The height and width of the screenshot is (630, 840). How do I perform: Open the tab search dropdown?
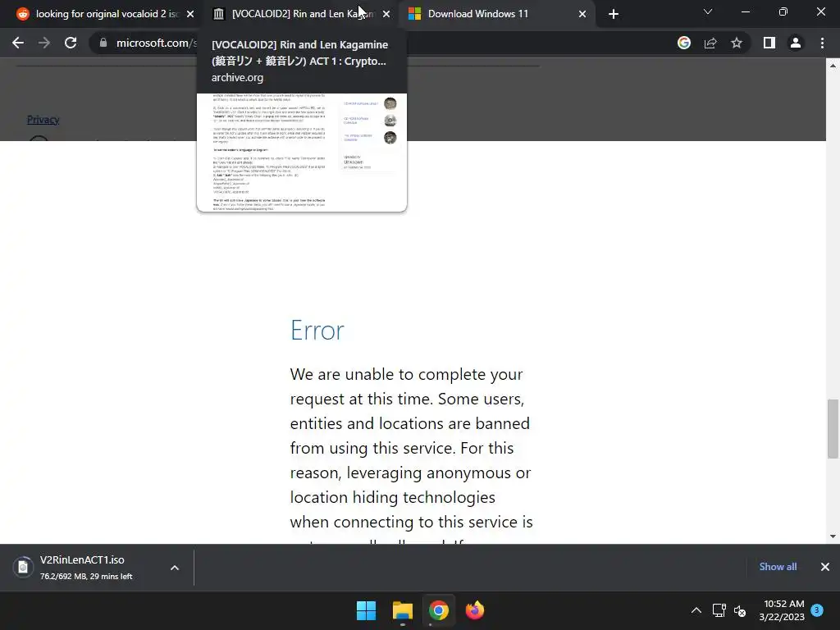point(708,11)
